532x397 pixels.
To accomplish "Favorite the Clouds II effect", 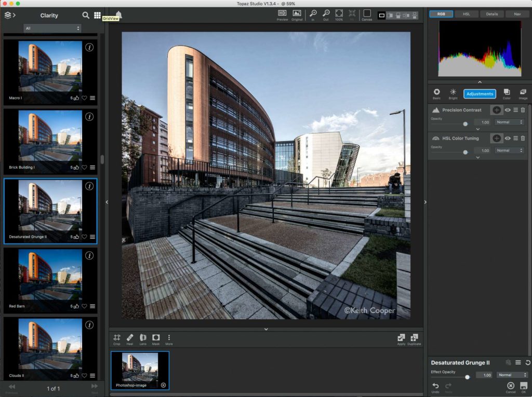I will point(84,376).
